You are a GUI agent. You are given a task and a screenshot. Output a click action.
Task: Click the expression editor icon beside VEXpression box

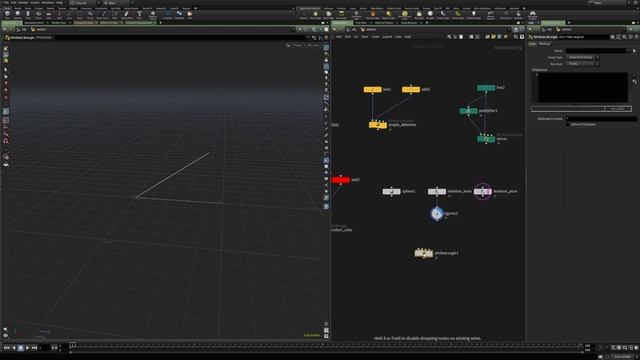tap(635, 82)
